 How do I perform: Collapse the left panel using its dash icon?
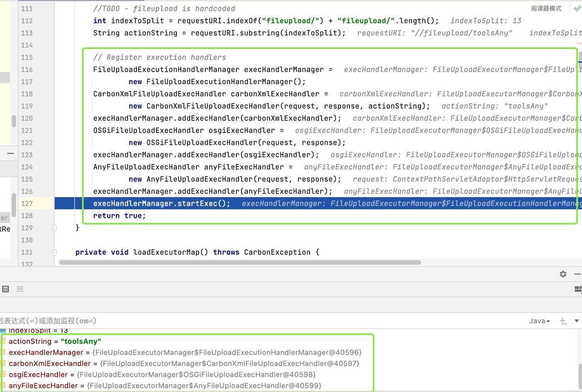10,153
